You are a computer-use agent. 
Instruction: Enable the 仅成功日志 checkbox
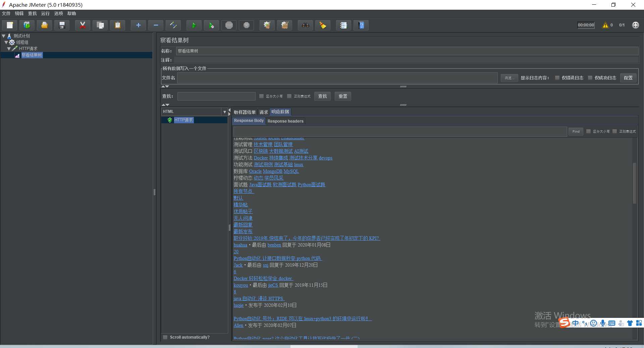[590, 78]
